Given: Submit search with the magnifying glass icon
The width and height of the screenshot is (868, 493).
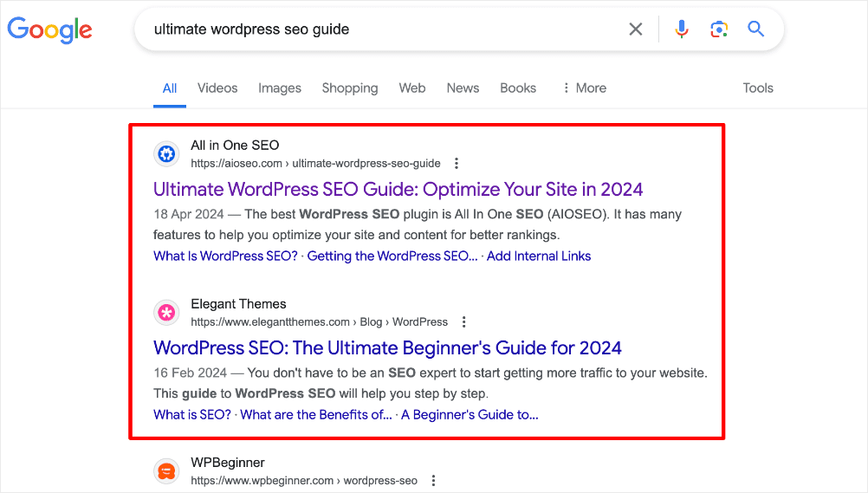Looking at the screenshot, I should [x=755, y=29].
